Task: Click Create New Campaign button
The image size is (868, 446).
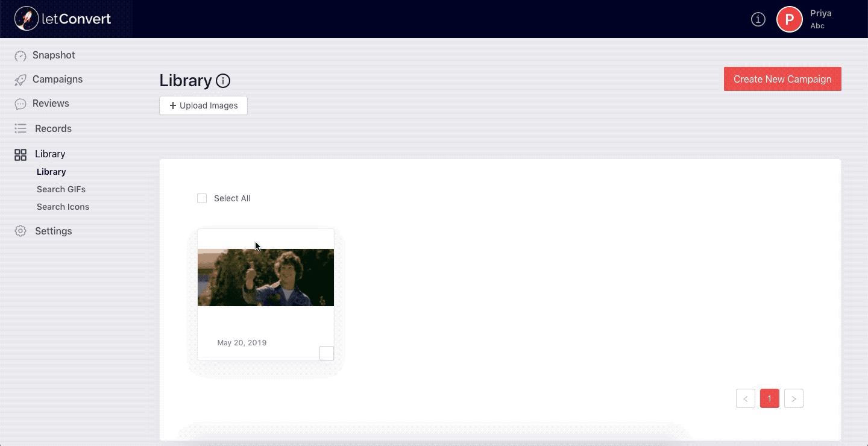Action: click(782, 79)
